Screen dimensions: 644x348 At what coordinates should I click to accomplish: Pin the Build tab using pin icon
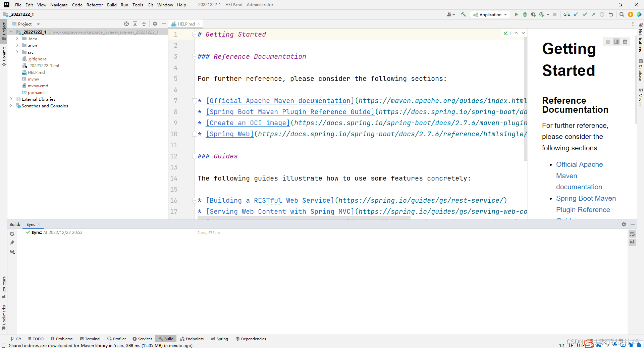12,243
